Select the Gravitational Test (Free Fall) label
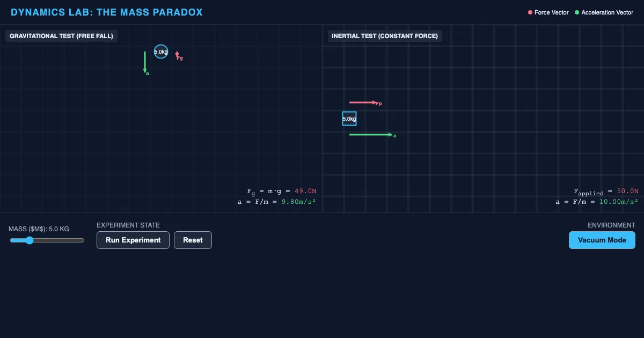 pos(62,36)
